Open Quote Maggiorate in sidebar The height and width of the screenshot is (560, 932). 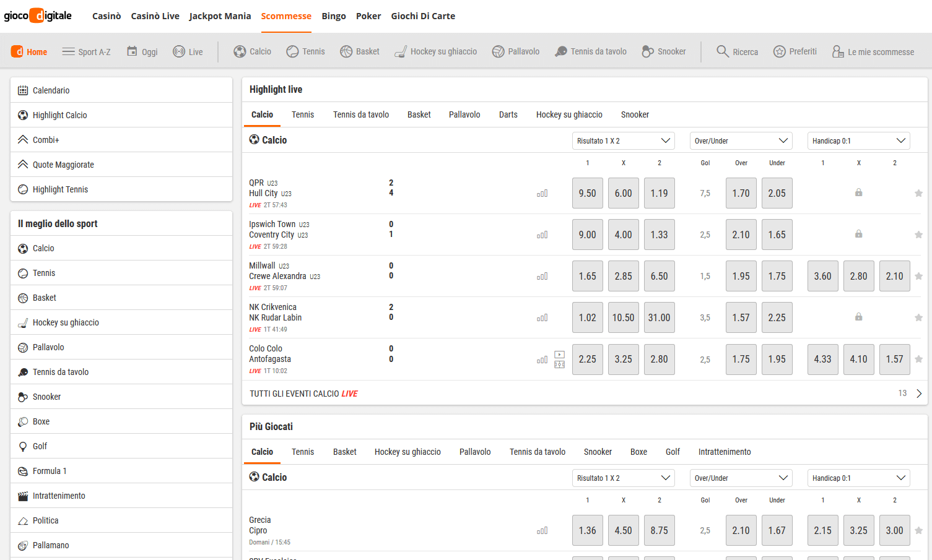coord(121,165)
